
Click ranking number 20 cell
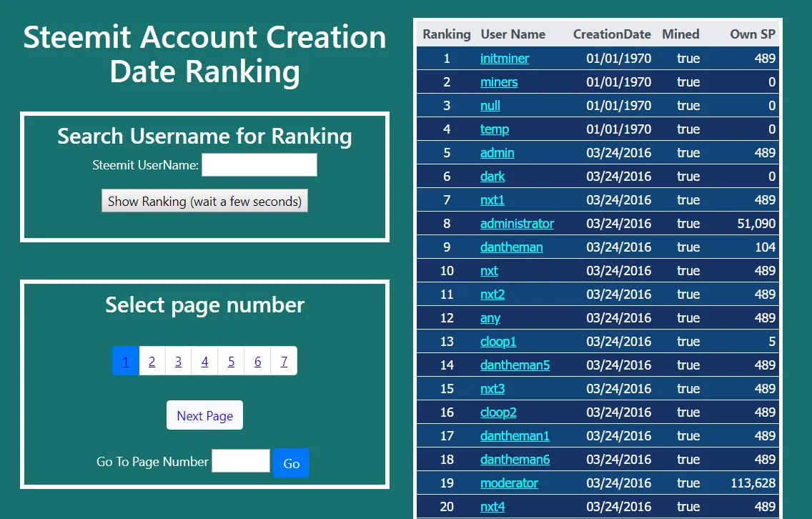[447, 507]
